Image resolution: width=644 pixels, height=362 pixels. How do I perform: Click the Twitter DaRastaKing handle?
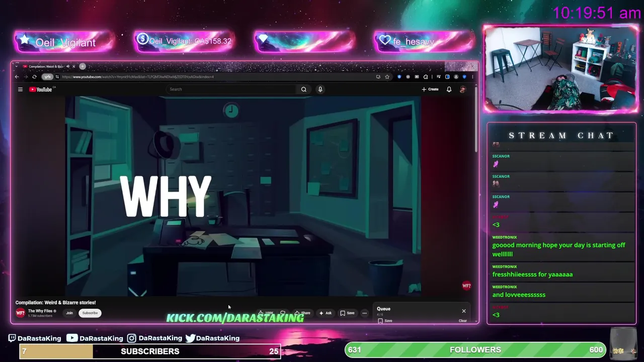(212, 338)
